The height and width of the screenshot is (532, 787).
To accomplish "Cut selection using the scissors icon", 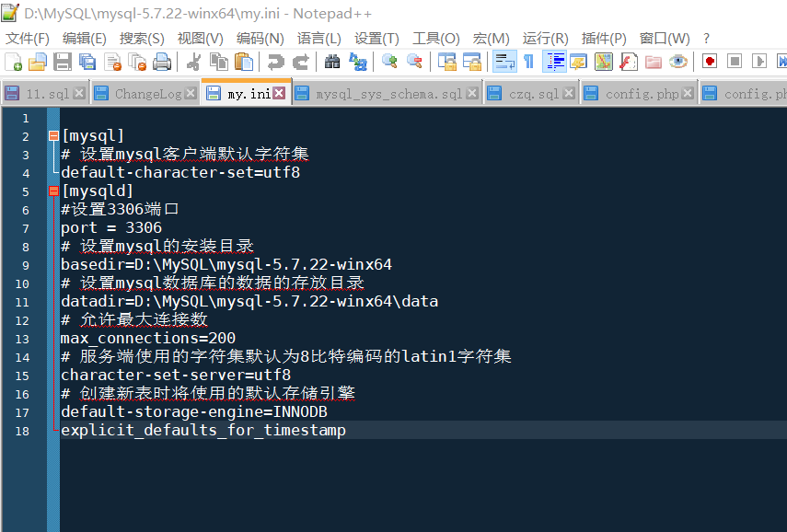I will coord(193,62).
